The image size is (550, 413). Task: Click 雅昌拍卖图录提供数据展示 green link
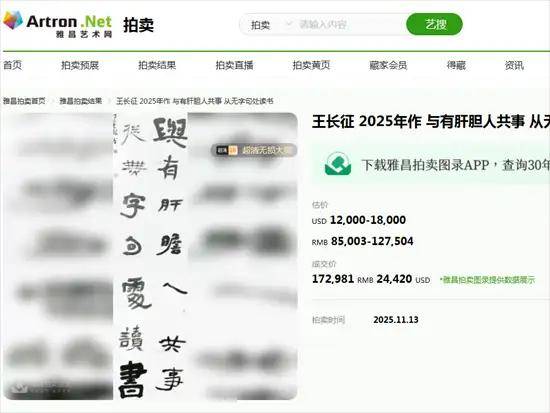(488, 280)
